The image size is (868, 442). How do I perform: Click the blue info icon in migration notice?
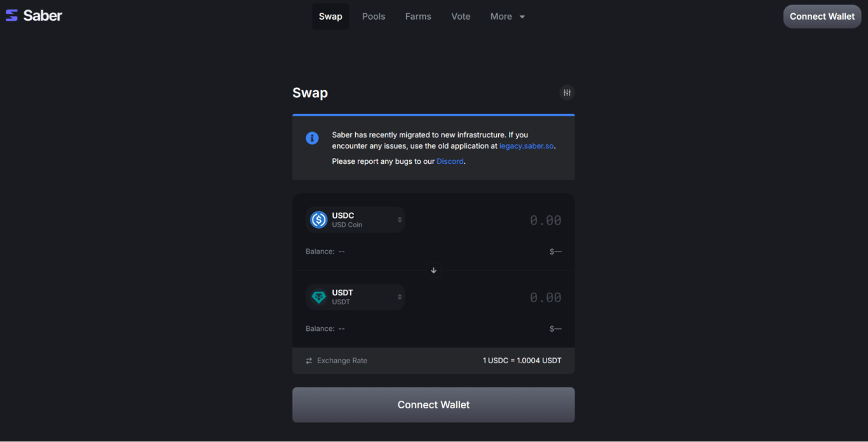(x=312, y=138)
